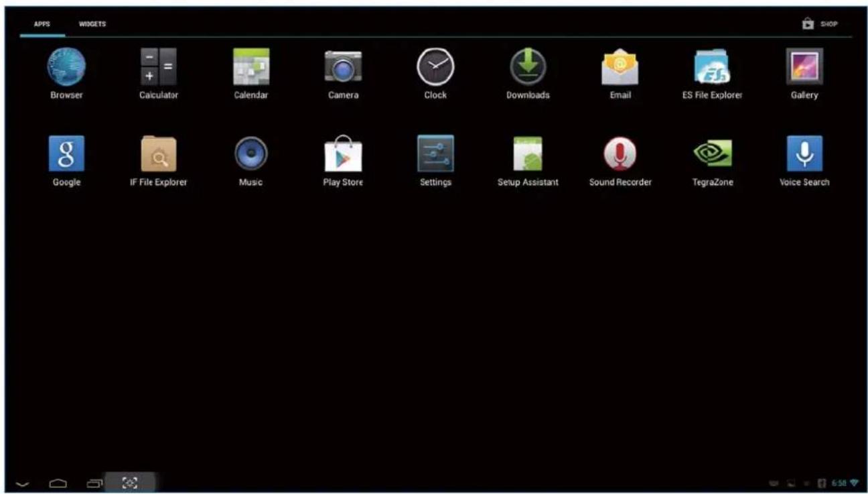The image size is (868, 494).
Task: Switch to the Apps tab
Action: tap(42, 24)
